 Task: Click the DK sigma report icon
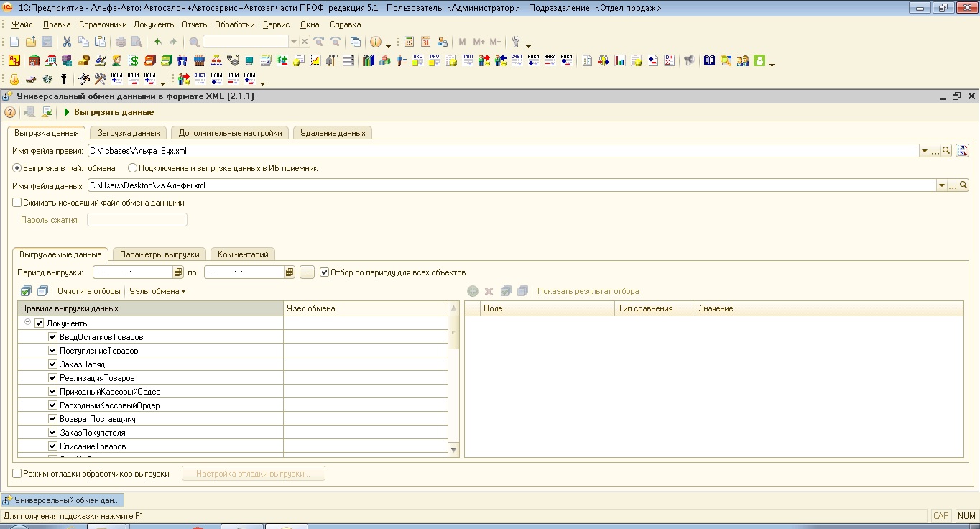[669, 60]
